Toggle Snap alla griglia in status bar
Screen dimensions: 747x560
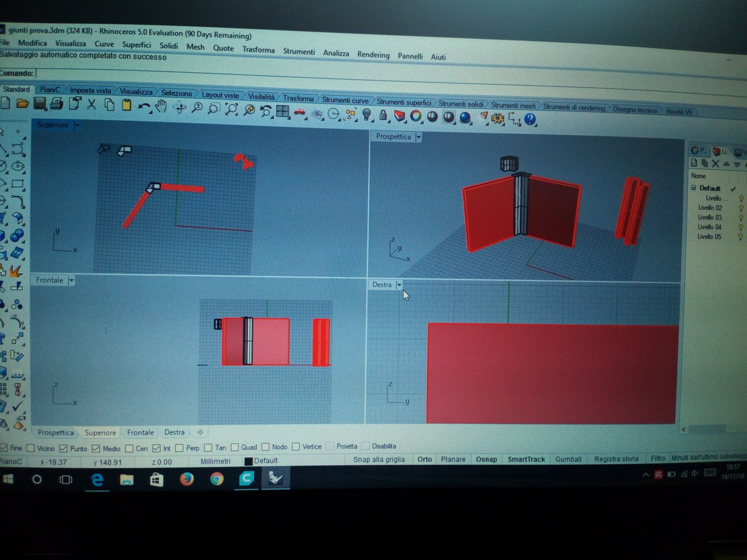(378, 459)
